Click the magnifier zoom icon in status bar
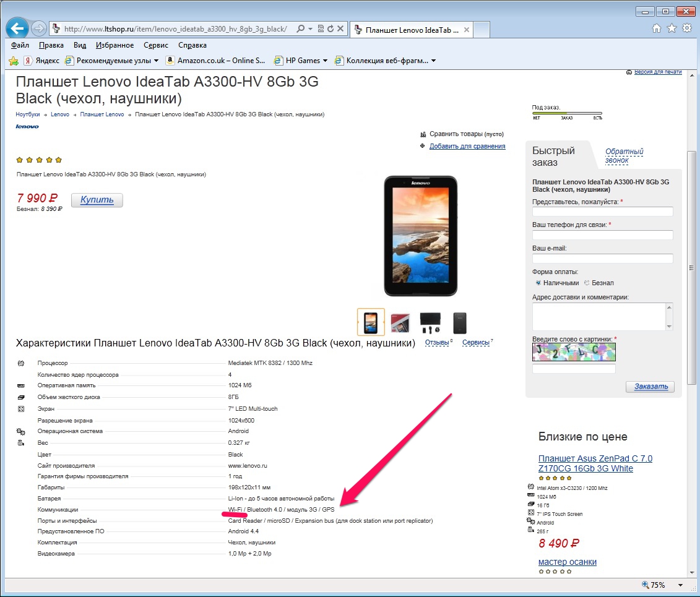The width and height of the screenshot is (700, 597). [645, 585]
